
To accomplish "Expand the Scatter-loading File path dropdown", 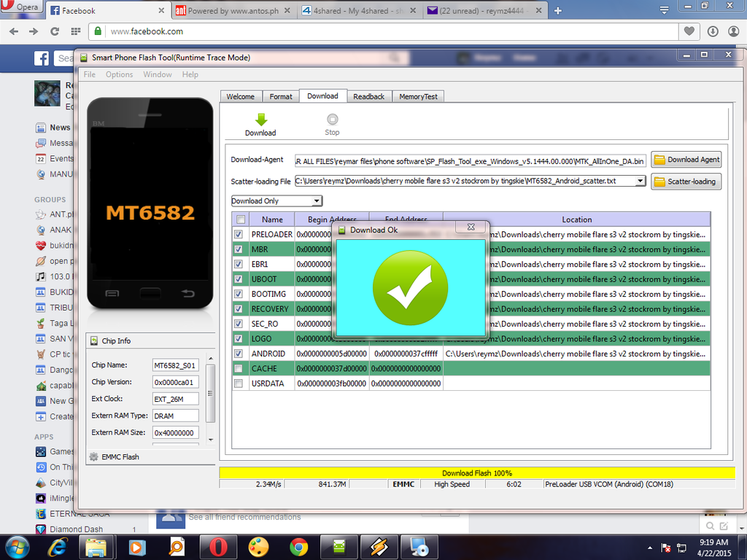I will 640,181.
